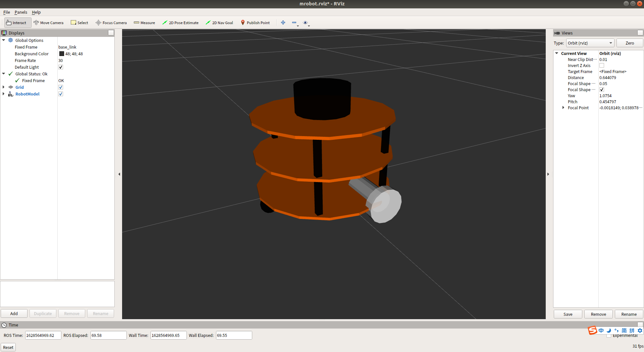Click the blue plus add-tool icon
Image resolution: width=644 pixels, height=352 pixels.
[283, 22]
